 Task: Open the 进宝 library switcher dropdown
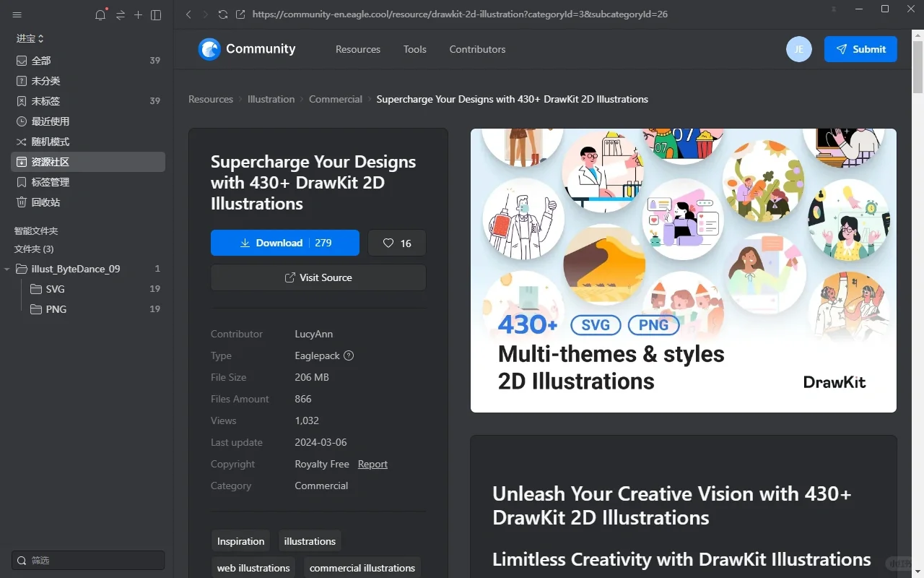[30, 38]
